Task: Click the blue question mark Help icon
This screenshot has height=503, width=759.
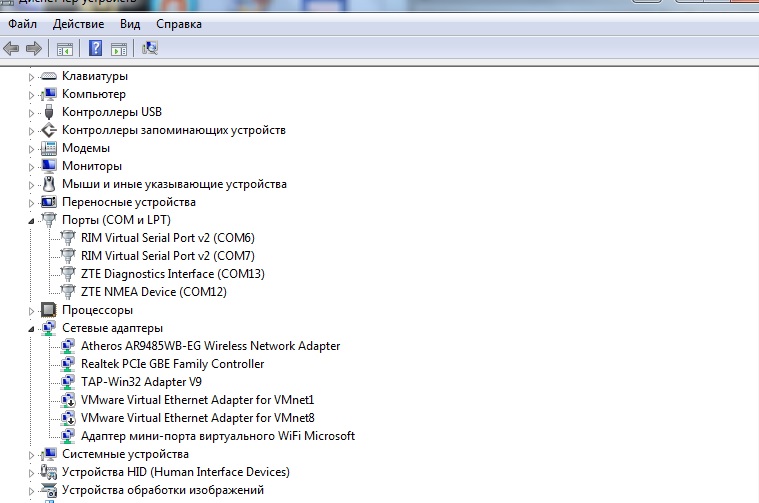Action: (x=96, y=48)
